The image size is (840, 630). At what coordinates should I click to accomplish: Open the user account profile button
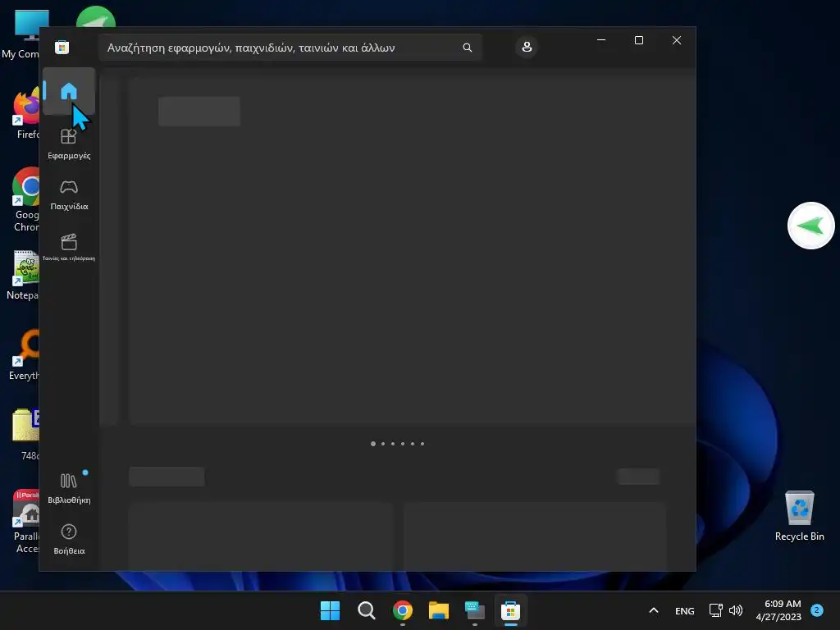527,47
